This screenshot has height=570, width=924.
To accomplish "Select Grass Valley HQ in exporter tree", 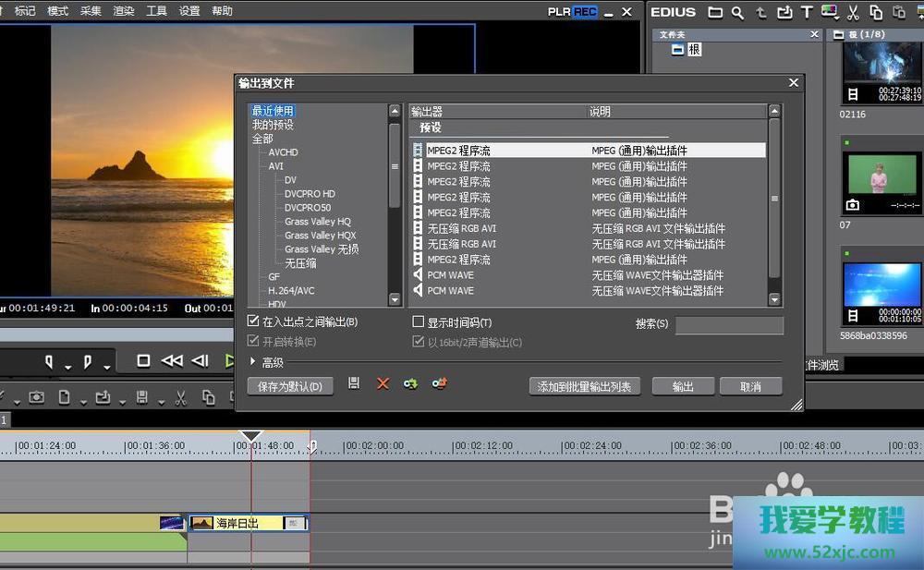I will tap(317, 222).
